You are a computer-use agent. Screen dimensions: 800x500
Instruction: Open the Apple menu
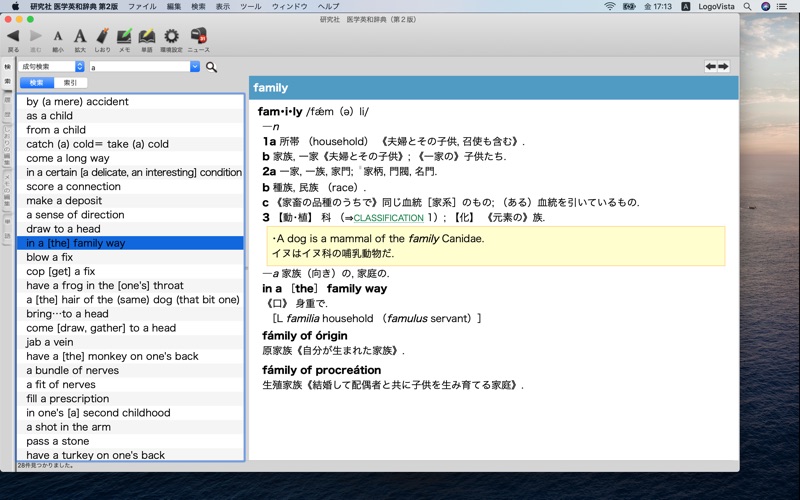click(15, 6)
